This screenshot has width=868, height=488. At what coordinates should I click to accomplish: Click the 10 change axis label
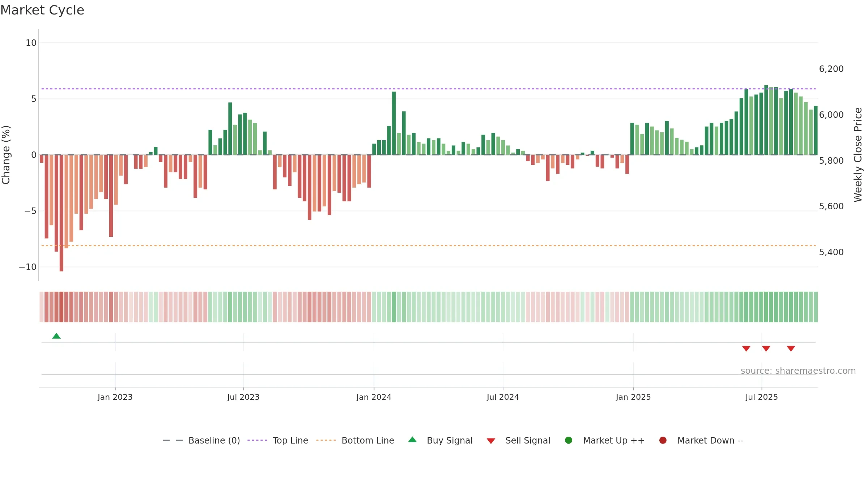(31, 43)
